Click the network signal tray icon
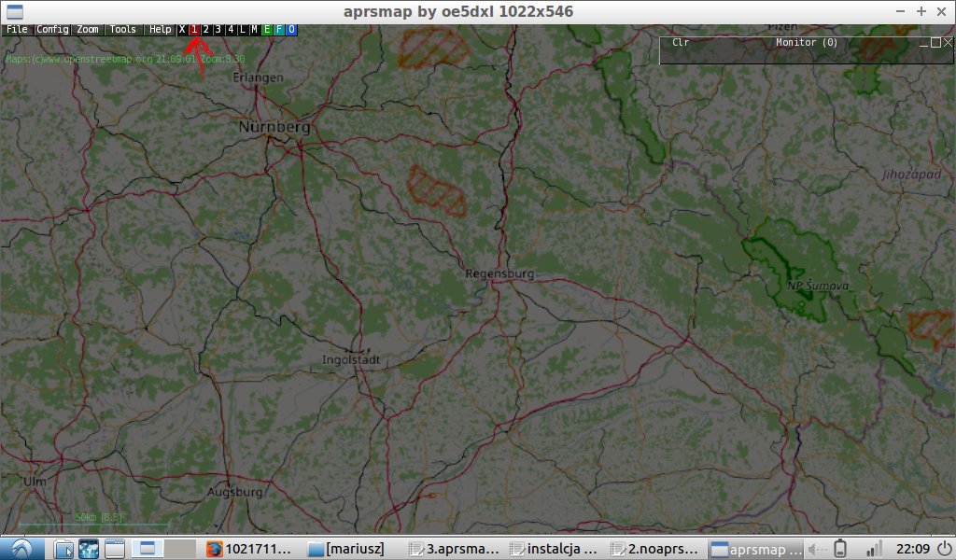This screenshot has height=560, width=956. (x=874, y=549)
